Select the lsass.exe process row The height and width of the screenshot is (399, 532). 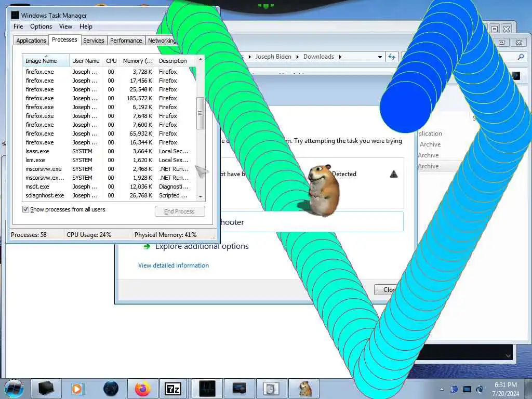[x=109, y=151]
